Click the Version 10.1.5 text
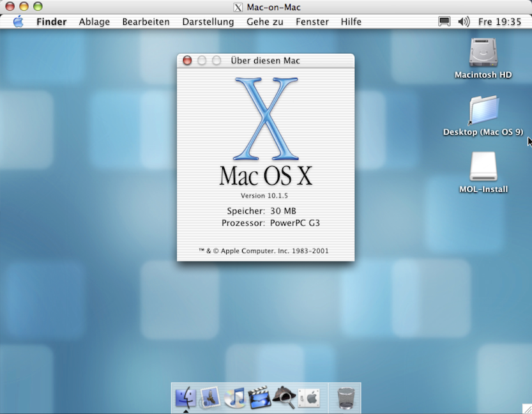The image size is (532, 414). (264, 195)
